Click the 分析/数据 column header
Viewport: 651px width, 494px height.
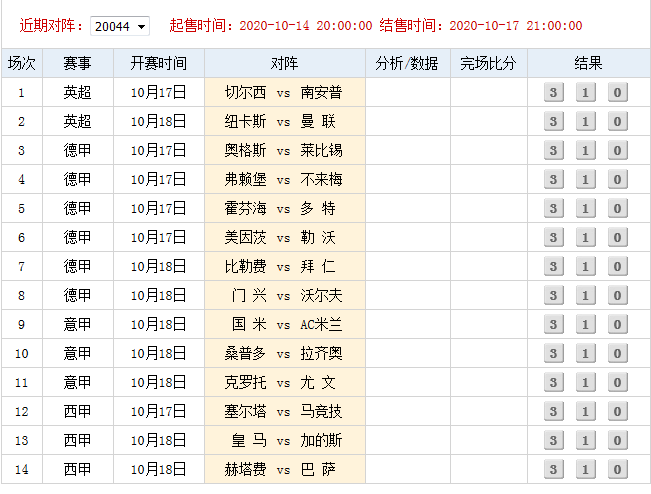tap(408, 63)
